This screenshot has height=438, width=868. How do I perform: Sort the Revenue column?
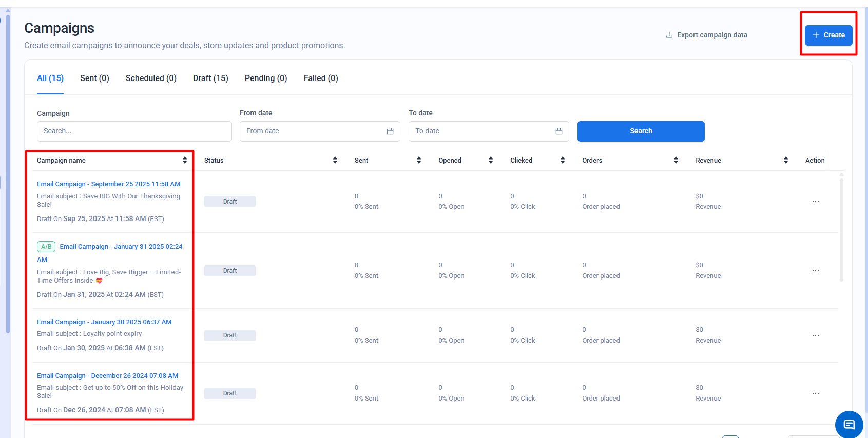[x=786, y=161]
